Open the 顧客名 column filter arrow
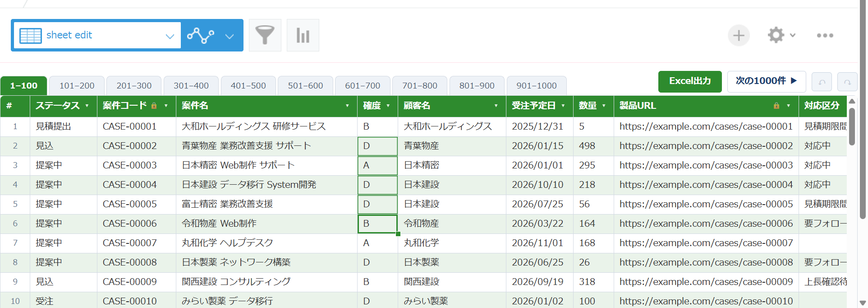The width and height of the screenshot is (868, 308). tap(496, 106)
